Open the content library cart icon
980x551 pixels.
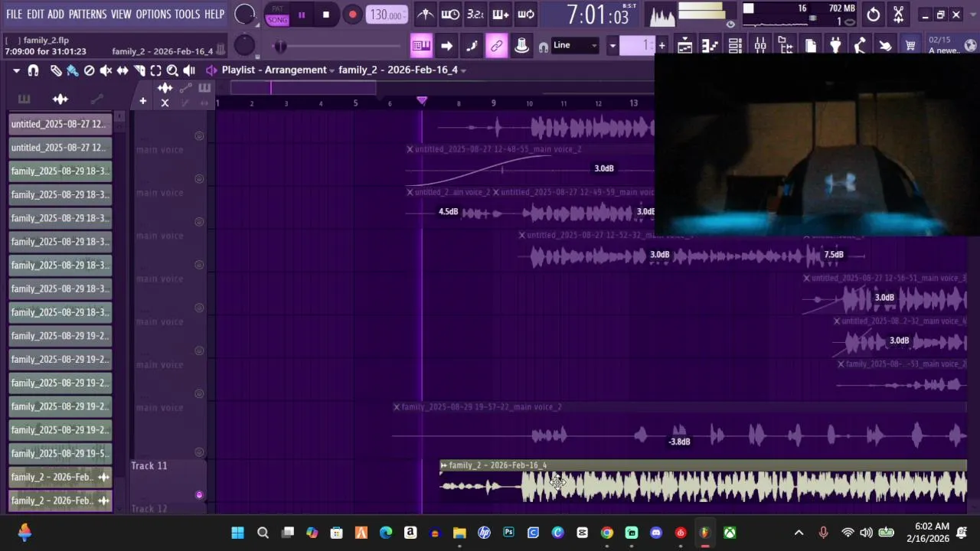[x=910, y=46]
